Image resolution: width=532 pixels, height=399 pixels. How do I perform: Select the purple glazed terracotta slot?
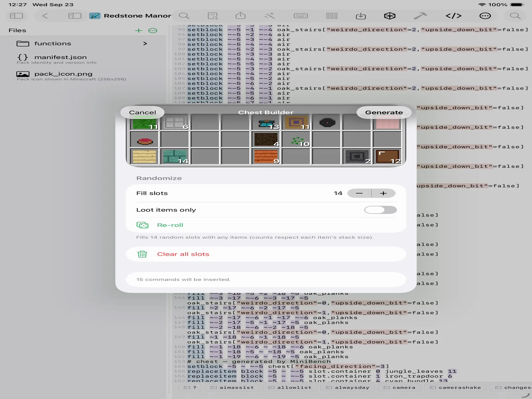point(296,124)
